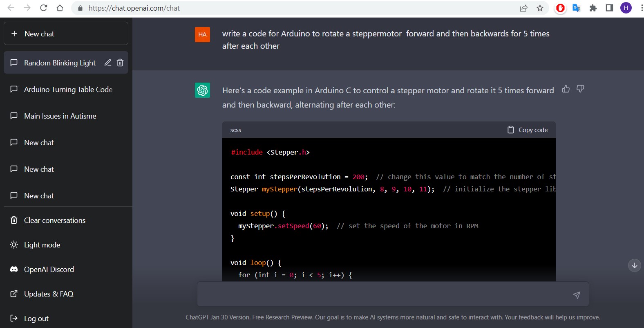Image resolution: width=644 pixels, height=328 pixels.
Task: Give thumbs up to the response
Action: (566, 89)
